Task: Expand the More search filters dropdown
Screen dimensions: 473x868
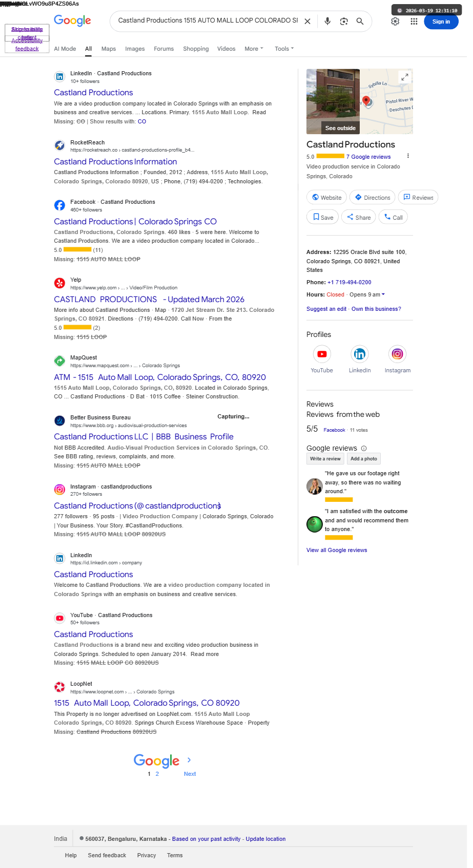Action: [254, 49]
